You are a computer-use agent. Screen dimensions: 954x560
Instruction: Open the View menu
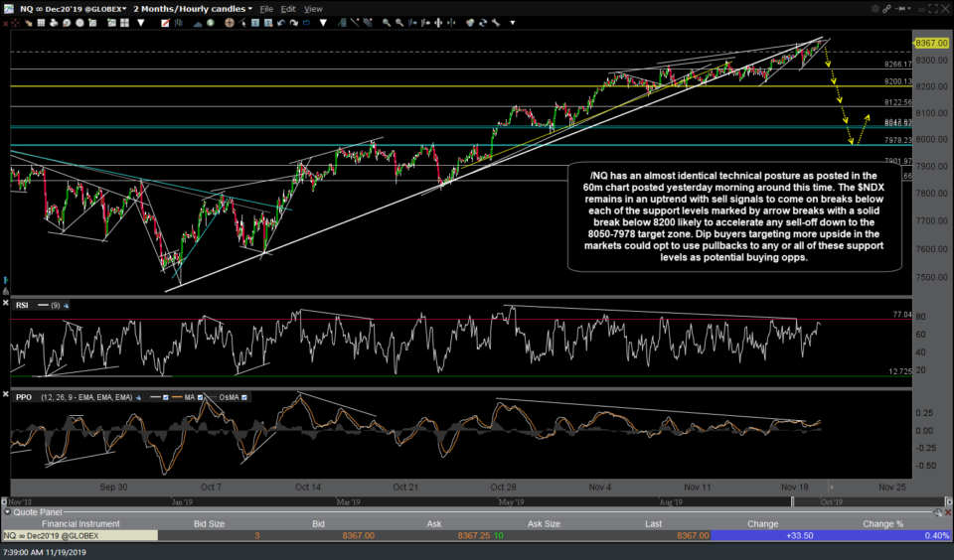(313, 9)
